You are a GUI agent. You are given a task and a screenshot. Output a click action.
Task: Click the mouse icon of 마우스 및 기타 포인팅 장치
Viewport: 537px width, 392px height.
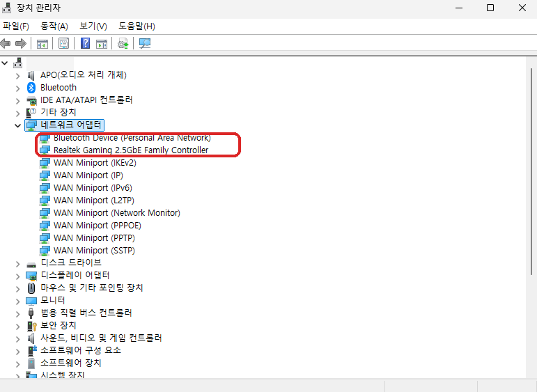pyautogui.click(x=31, y=288)
